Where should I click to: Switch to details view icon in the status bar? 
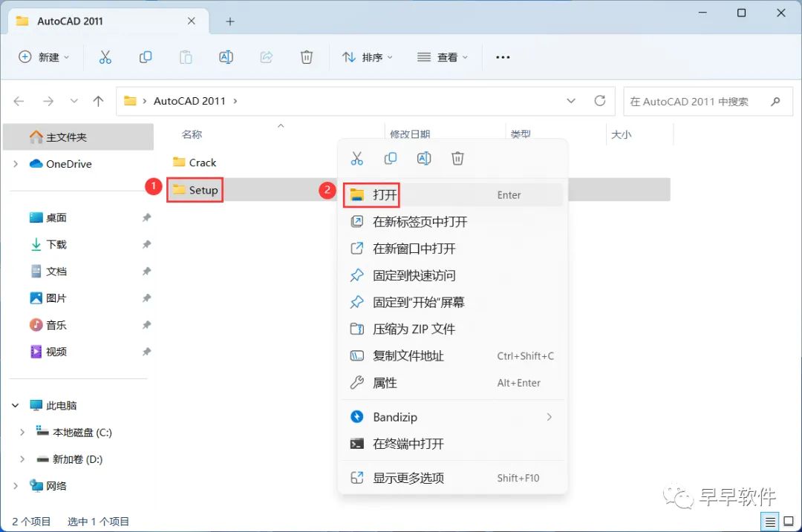pyautogui.click(x=770, y=522)
